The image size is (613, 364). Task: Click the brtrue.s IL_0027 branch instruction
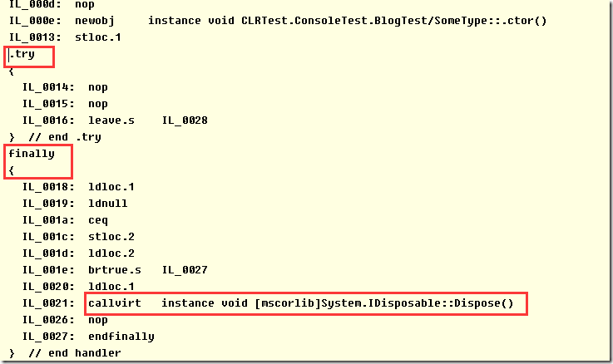148,270
